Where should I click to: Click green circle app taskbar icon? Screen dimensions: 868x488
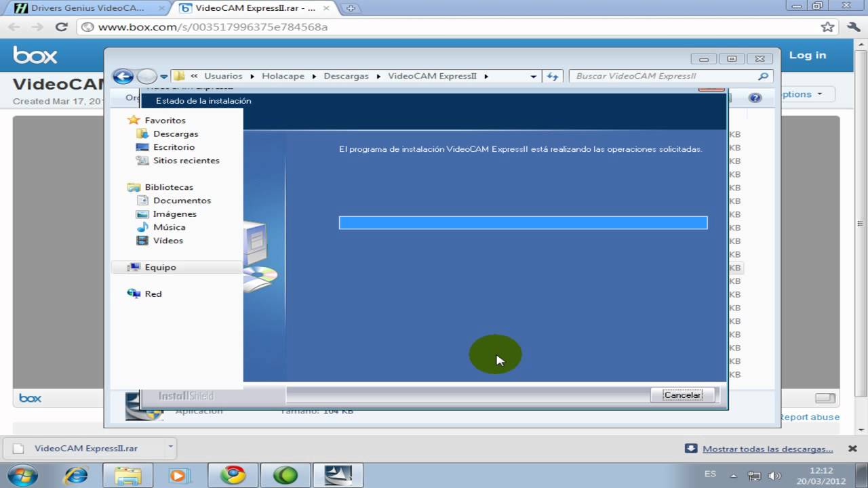point(285,475)
